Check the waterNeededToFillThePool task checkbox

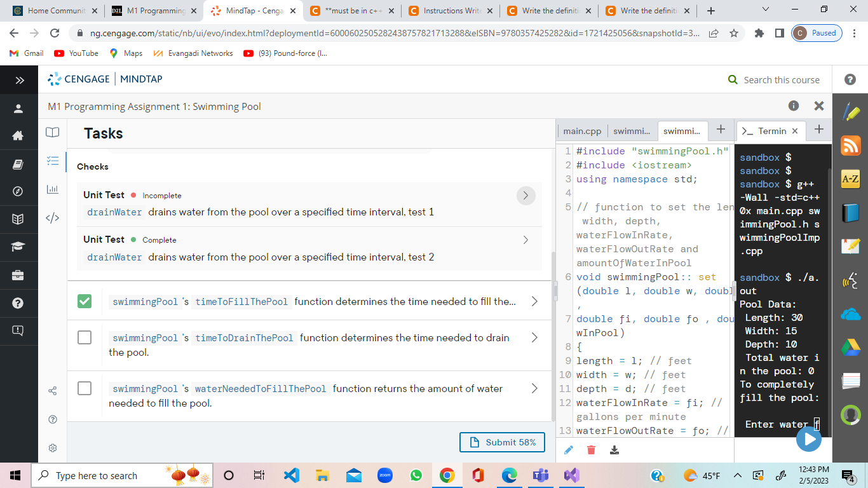tap(85, 388)
